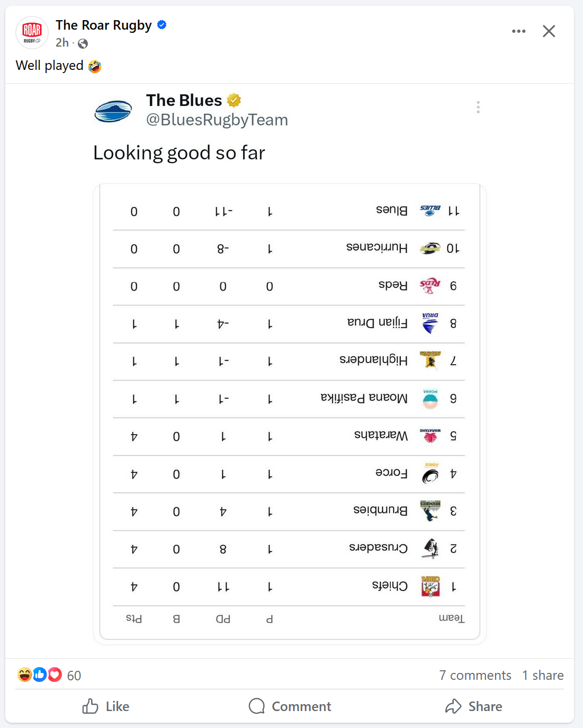Viewport: 583px width, 728px height.
Task: Open the 7 comments link
Action: pos(475,675)
